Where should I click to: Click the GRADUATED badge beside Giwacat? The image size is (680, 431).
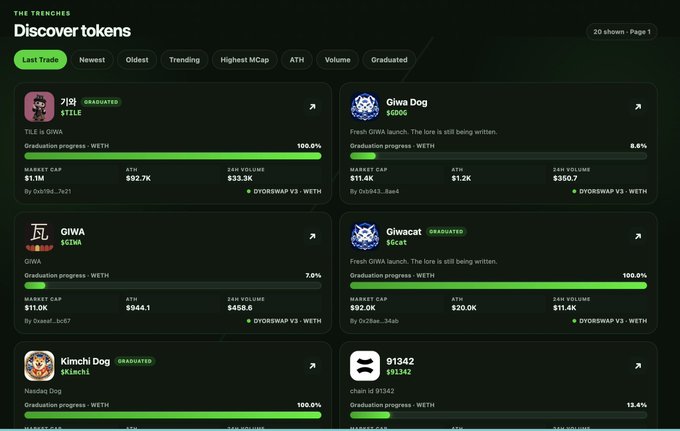[x=446, y=232]
